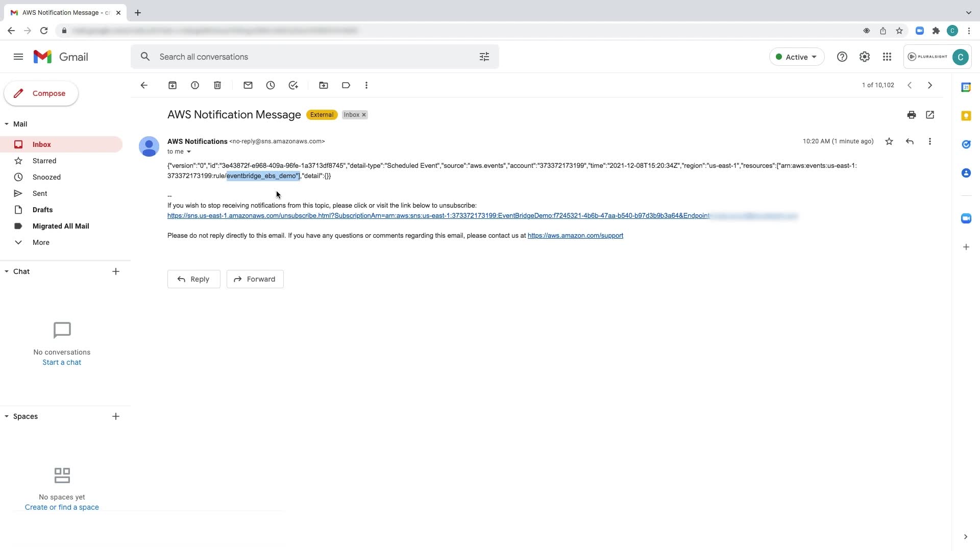Image resolution: width=980 pixels, height=551 pixels.
Task: Toggle the main menu hamburger
Action: (x=18, y=57)
